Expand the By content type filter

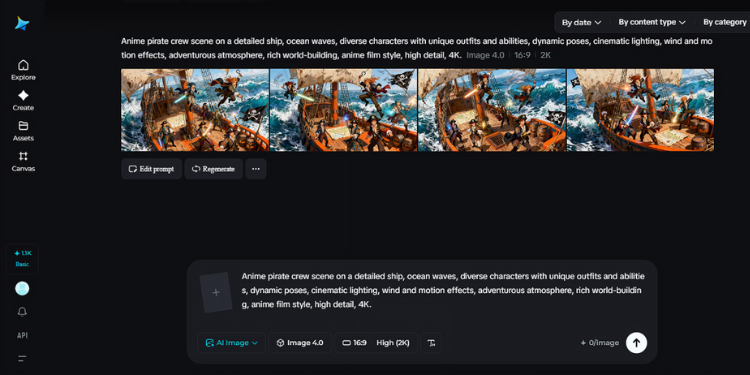pyautogui.click(x=652, y=22)
